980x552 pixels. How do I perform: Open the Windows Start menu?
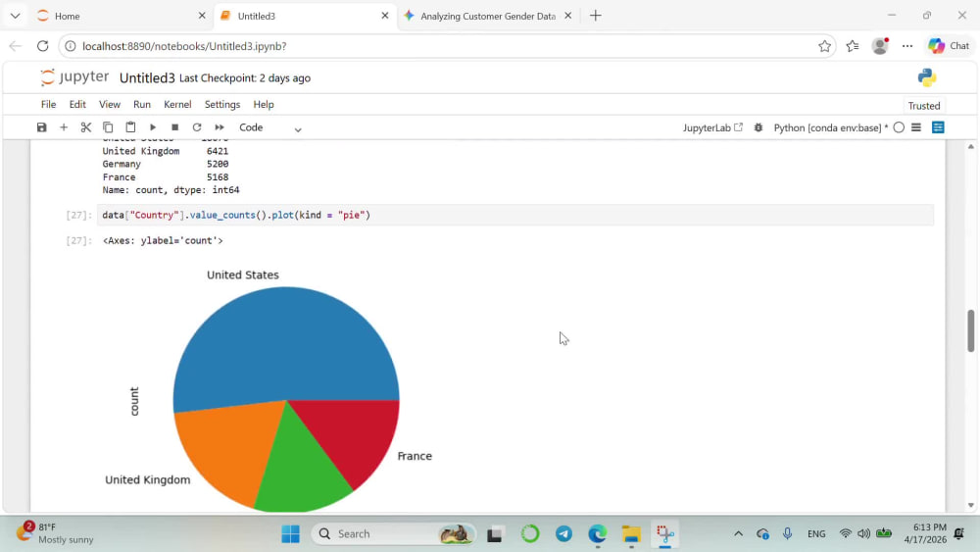[291, 534]
